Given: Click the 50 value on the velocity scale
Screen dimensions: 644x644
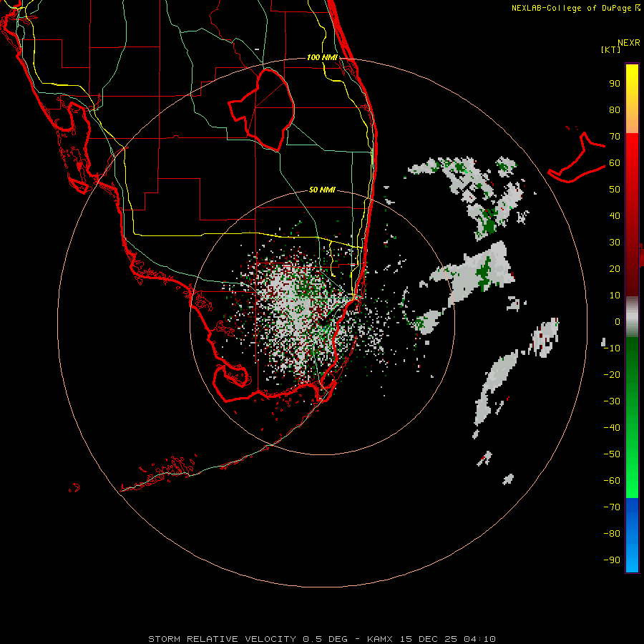Looking at the screenshot, I should [x=615, y=190].
